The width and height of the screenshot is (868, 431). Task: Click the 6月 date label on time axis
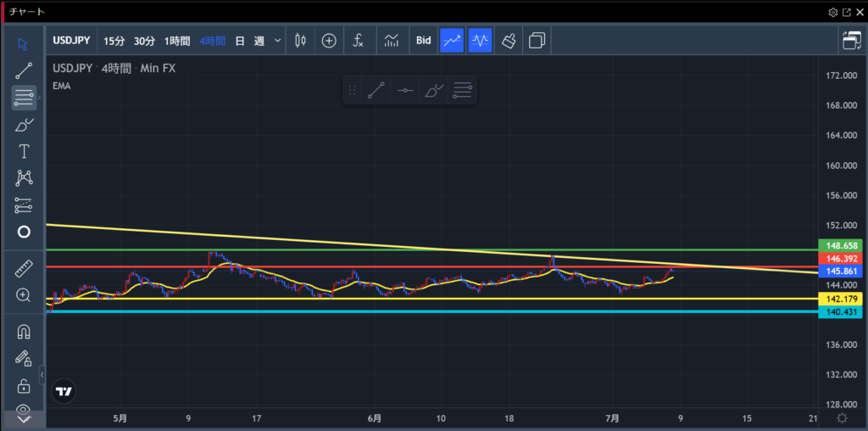(x=374, y=418)
